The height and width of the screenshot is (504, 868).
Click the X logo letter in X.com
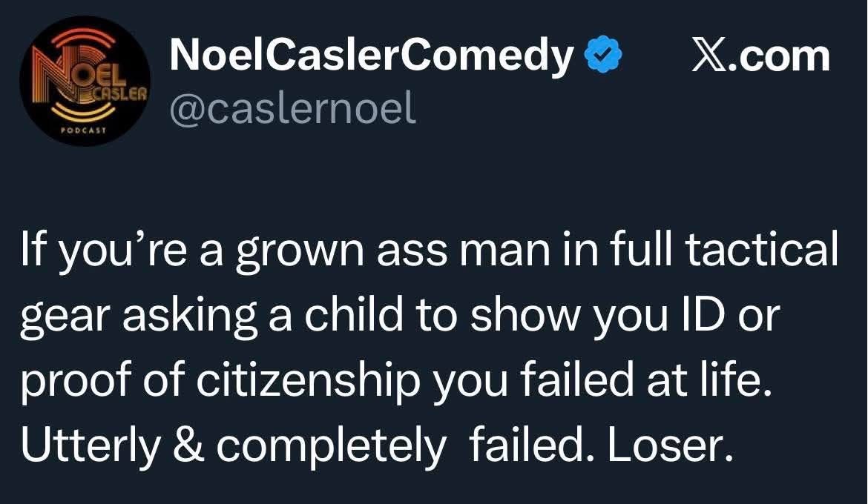point(708,56)
